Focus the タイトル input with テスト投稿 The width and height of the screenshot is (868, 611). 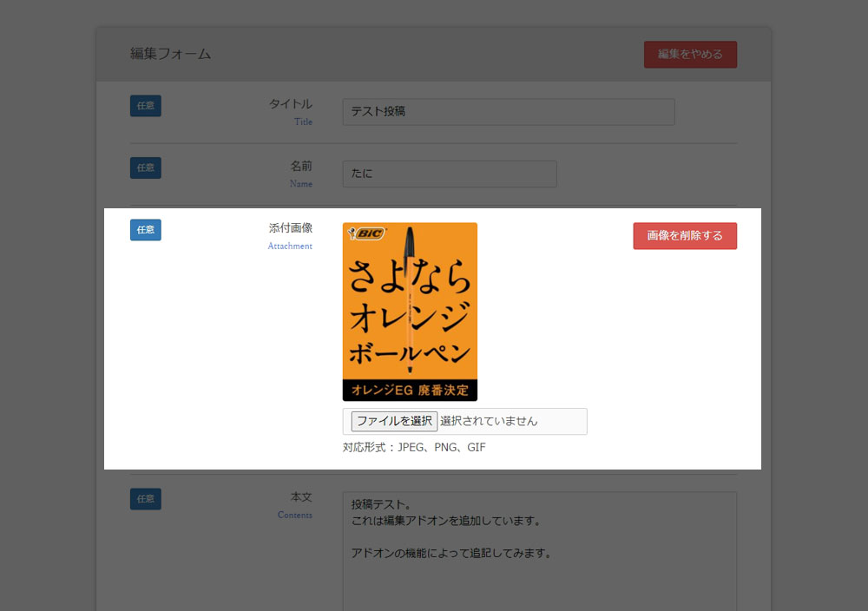(x=508, y=112)
